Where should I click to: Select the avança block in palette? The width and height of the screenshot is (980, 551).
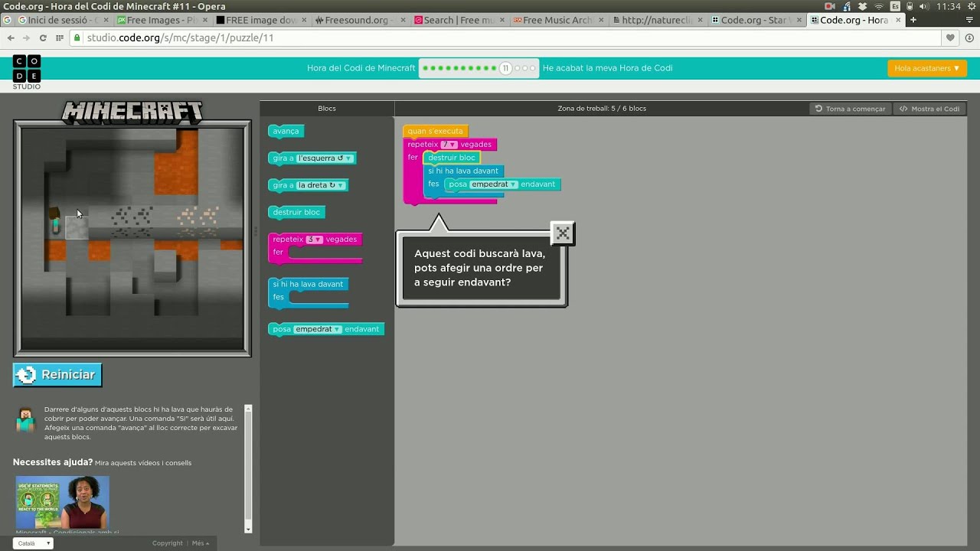286,131
